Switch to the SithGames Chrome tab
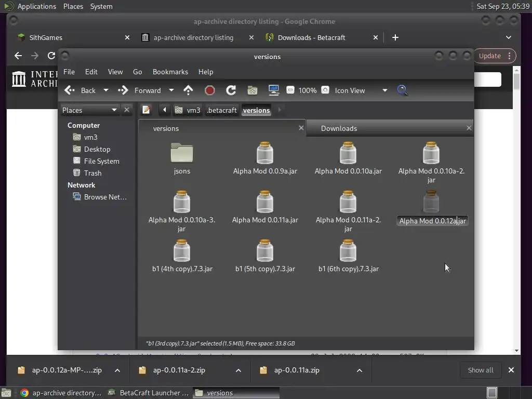The image size is (532, 399). [73, 37]
